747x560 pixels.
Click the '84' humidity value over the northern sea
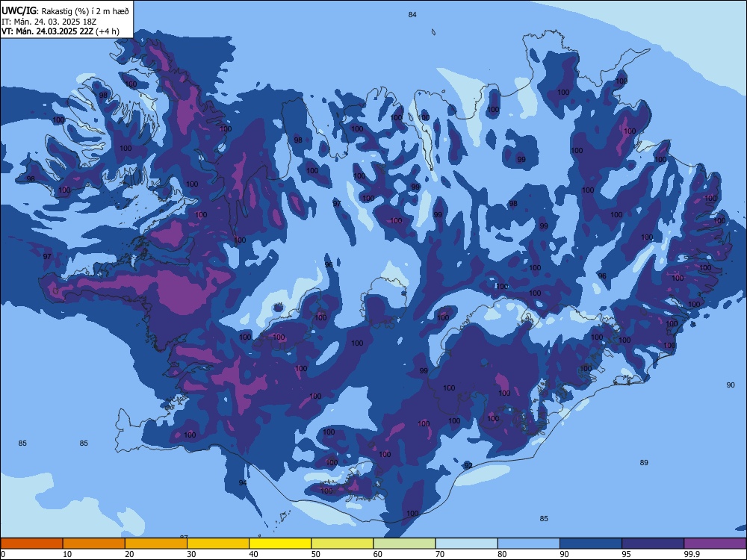point(412,15)
